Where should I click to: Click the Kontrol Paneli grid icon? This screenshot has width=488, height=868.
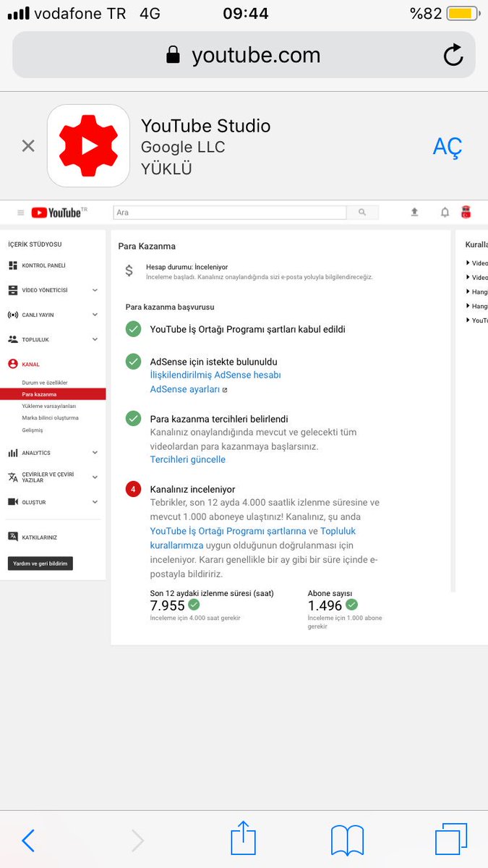13,265
